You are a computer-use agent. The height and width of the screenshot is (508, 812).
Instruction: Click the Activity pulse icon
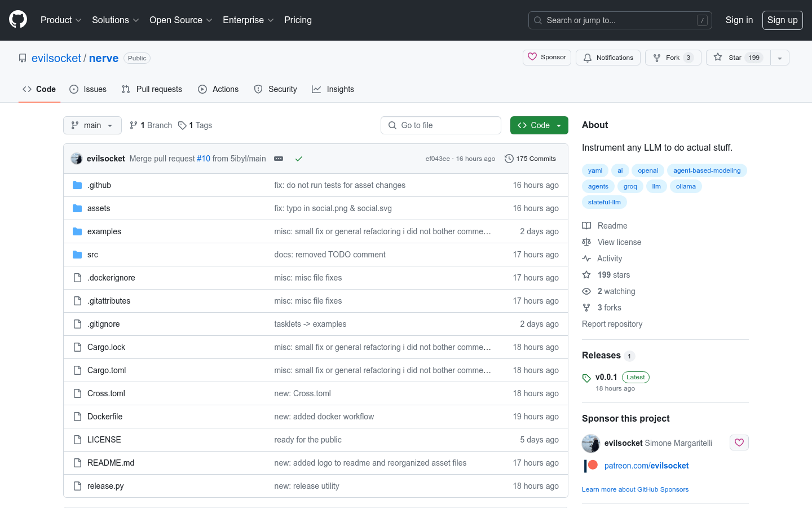point(586,259)
